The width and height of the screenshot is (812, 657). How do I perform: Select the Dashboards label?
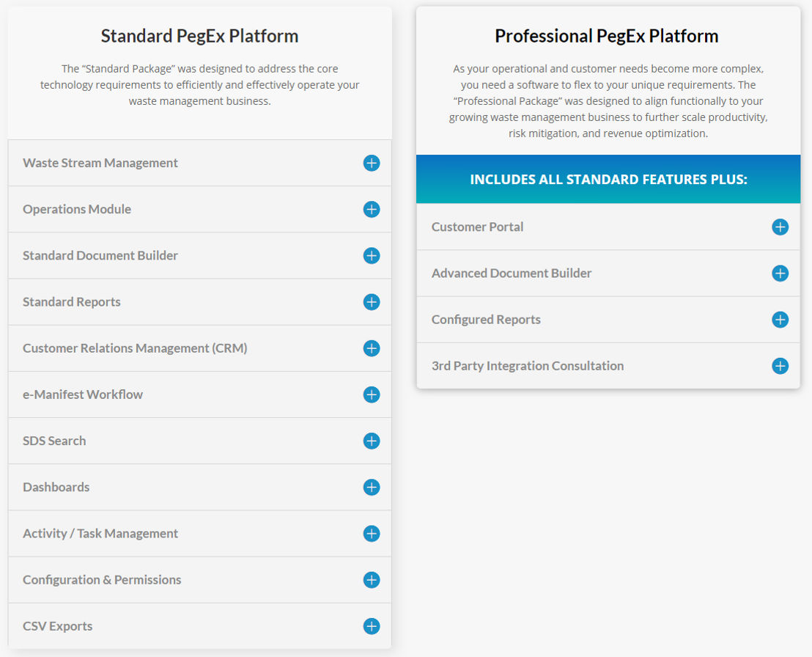56,487
